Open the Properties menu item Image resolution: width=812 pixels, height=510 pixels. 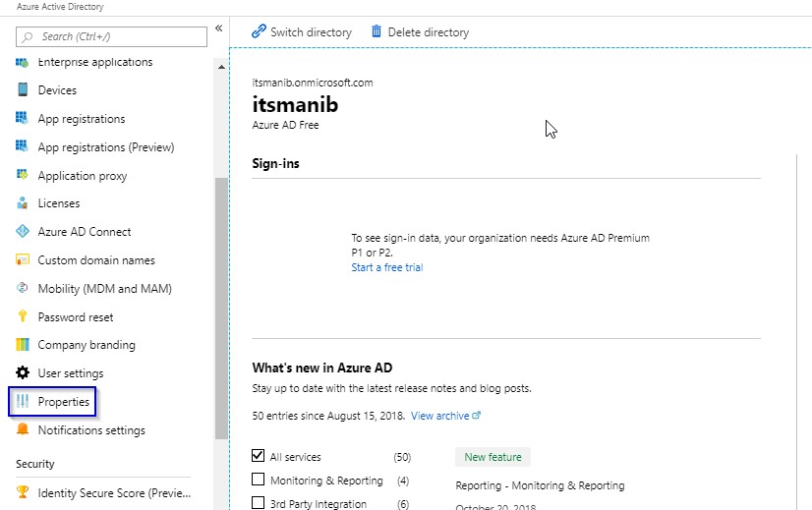[x=52, y=401]
